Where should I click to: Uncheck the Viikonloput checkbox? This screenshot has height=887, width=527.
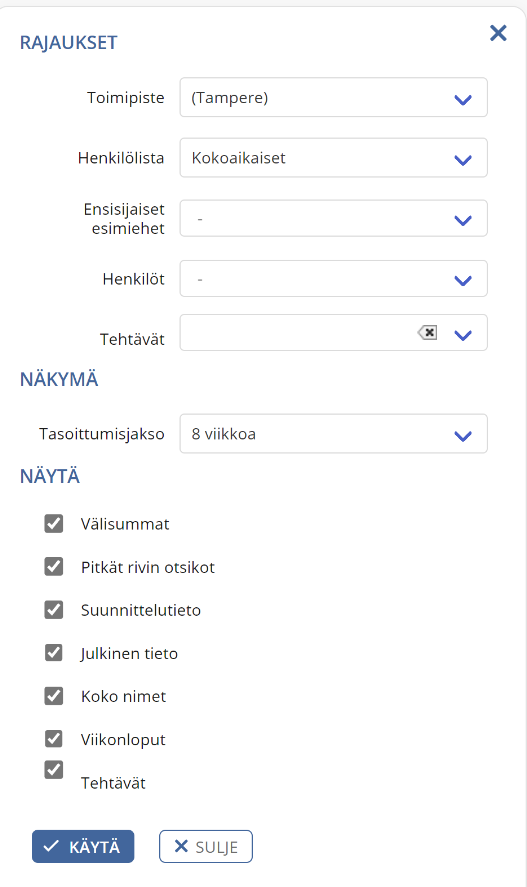pos(54,738)
